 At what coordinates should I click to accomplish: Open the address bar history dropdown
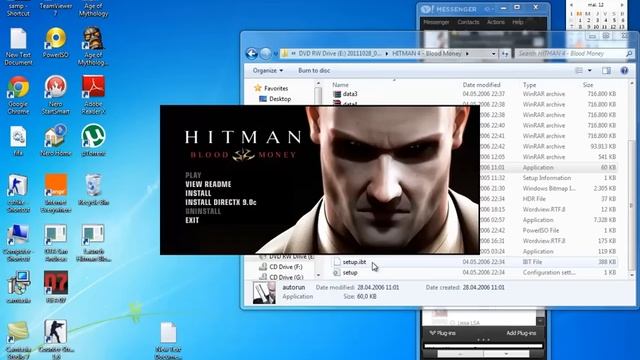[493, 53]
